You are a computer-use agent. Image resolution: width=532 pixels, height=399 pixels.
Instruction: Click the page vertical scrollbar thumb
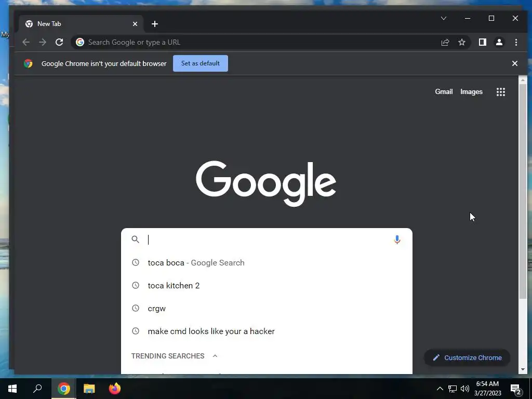(x=523, y=191)
